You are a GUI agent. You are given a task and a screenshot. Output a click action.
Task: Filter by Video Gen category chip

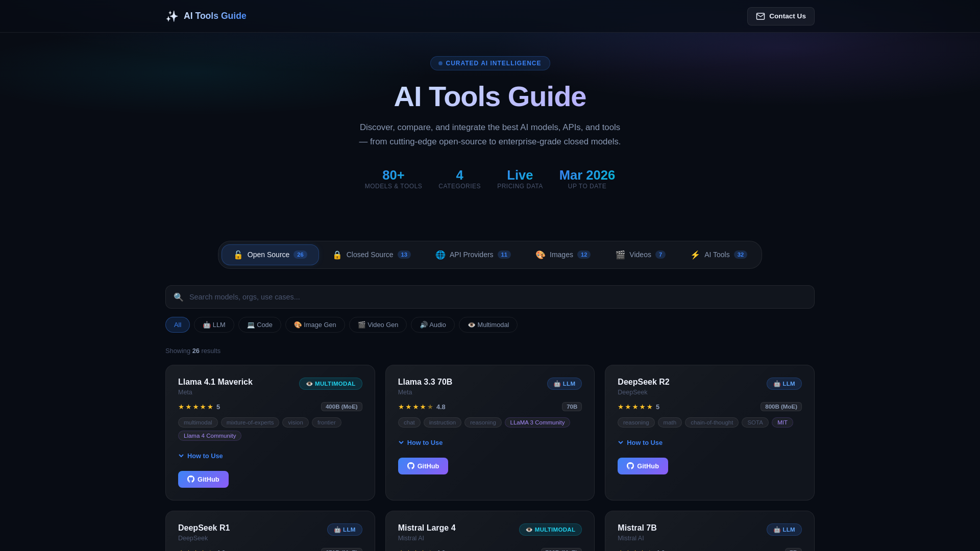pyautogui.click(x=378, y=325)
